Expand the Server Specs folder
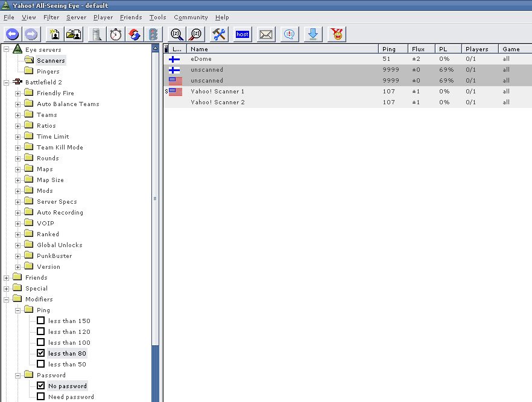The image size is (532, 402). point(17,202)
